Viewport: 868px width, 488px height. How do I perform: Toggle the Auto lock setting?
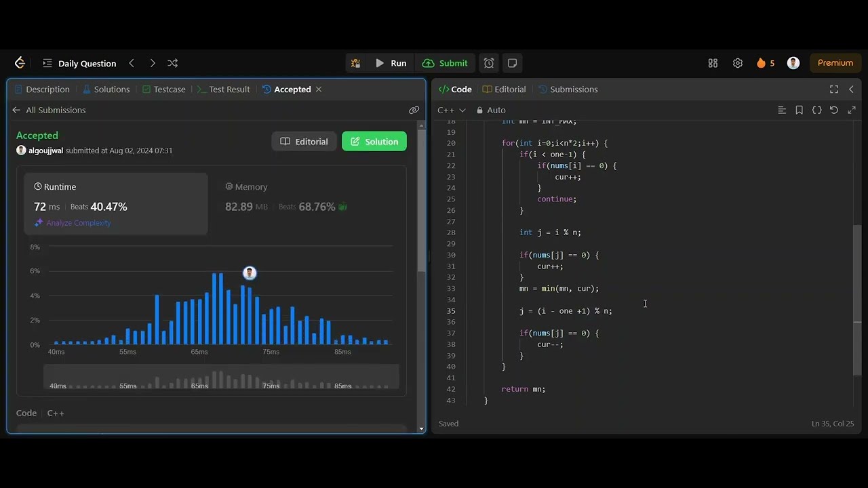tap(491, 110)
